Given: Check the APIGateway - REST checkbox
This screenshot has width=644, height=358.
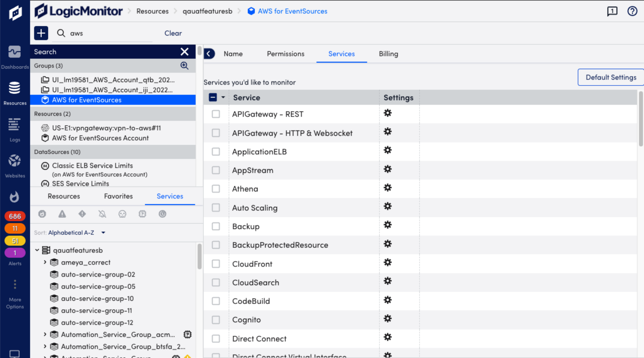Looking at the screenshot, I should 216,114.
